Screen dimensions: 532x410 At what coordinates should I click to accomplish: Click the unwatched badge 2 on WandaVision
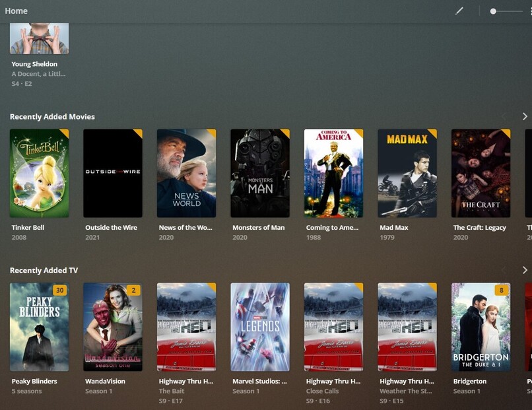(x=133, y=290)
